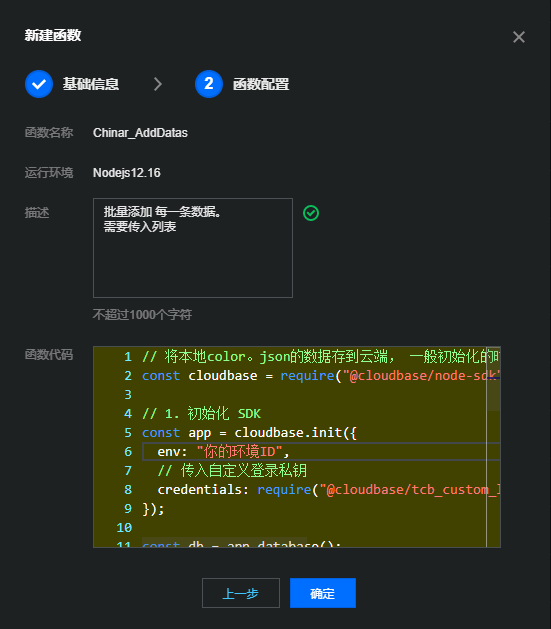The width and height of the screenshot is (551, 629).
Task: Click the completed 基础信息 step checkmark icon
Action: click(39, 84)
